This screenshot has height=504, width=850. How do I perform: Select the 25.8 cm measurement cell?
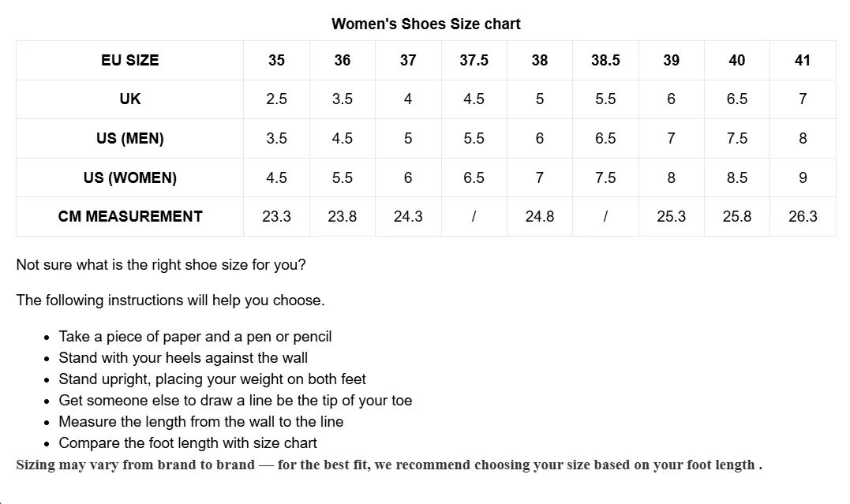coord(736,216)
